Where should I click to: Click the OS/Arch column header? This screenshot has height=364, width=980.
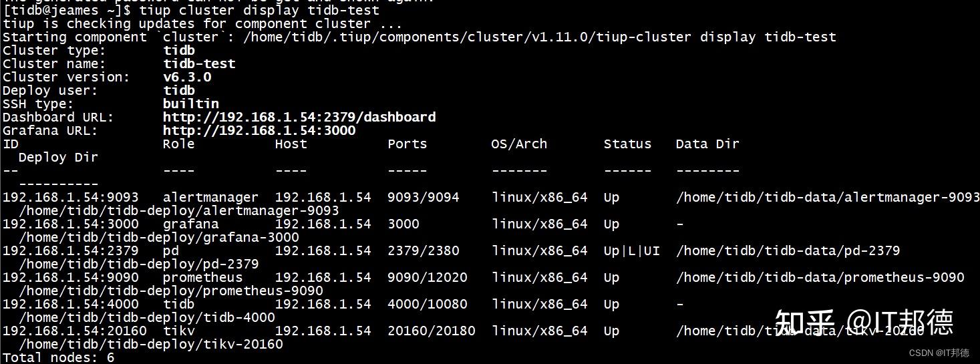518,144
